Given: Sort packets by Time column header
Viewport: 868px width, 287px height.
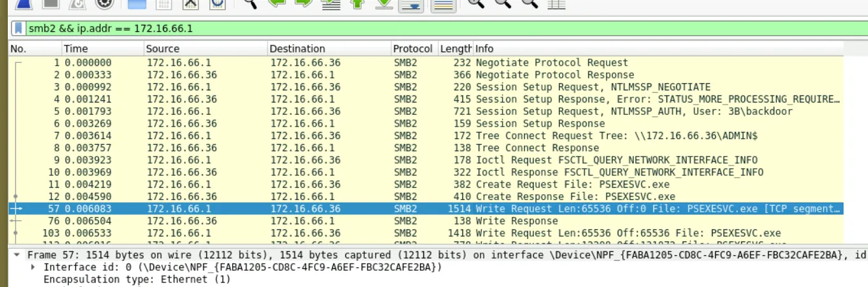Looking at the screenshot, I should pos(103,49).
